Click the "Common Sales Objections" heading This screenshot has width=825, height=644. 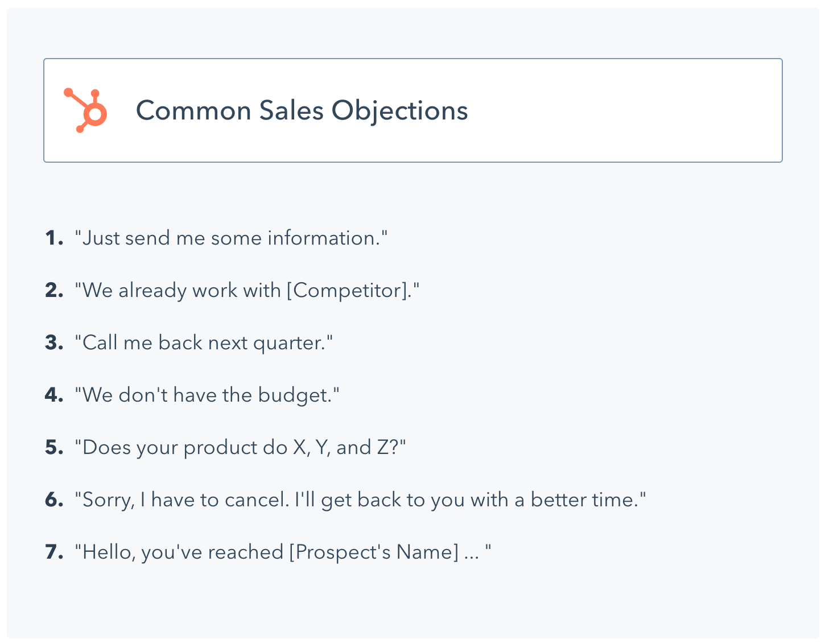pyautogui.click(x=302, y=110)
